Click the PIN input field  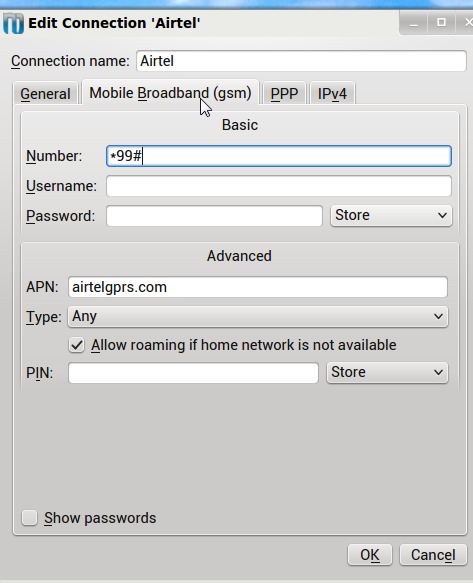(193, 373)
